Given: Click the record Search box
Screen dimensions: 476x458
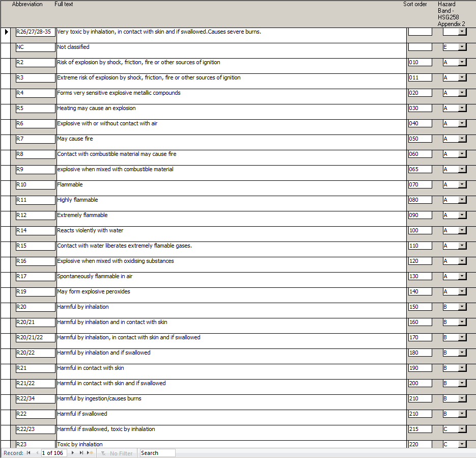Looking at the screenshot, I should point(157,453).
